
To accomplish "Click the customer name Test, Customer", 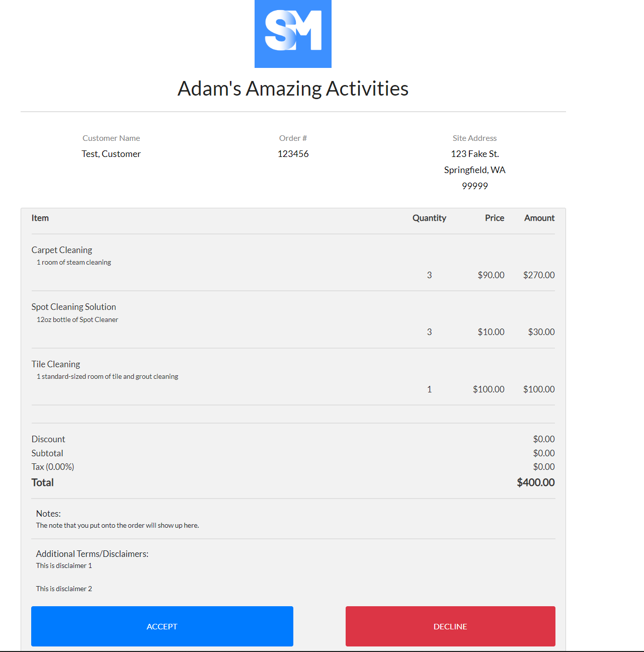I will pos(111,154).
